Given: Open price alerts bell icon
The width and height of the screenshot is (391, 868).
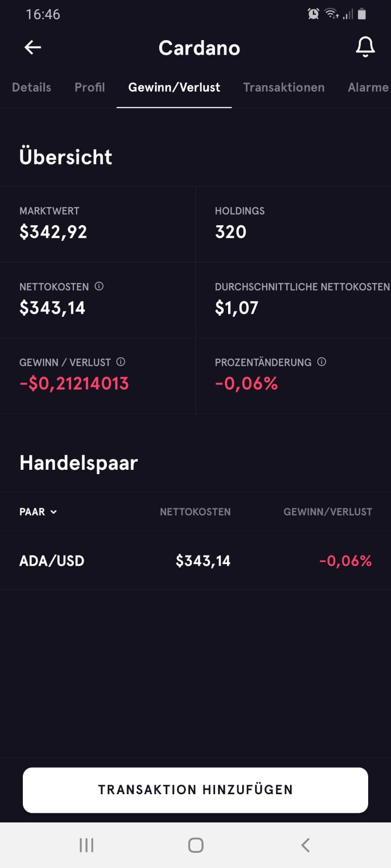Looking at the screenshot, I should tap(365, 47).
